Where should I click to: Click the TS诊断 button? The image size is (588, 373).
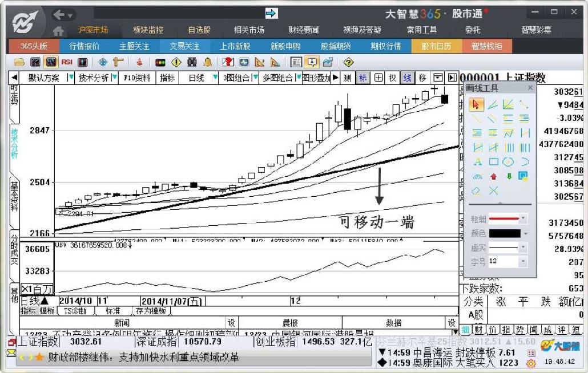75,311
